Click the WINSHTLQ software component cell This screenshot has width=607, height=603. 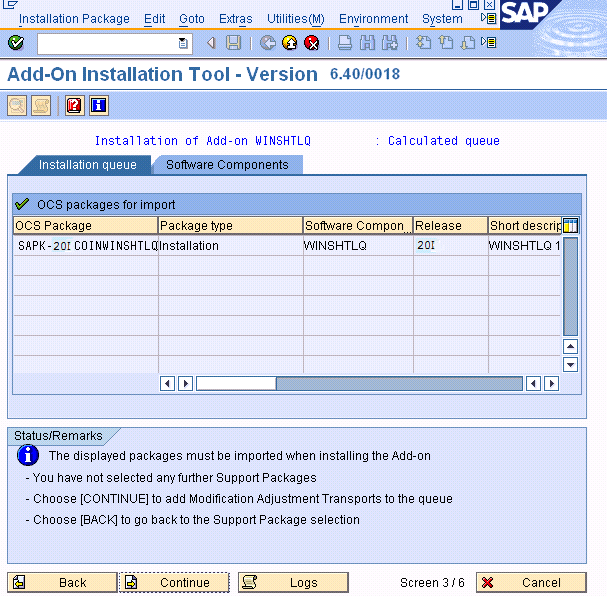tap(358, 246)
